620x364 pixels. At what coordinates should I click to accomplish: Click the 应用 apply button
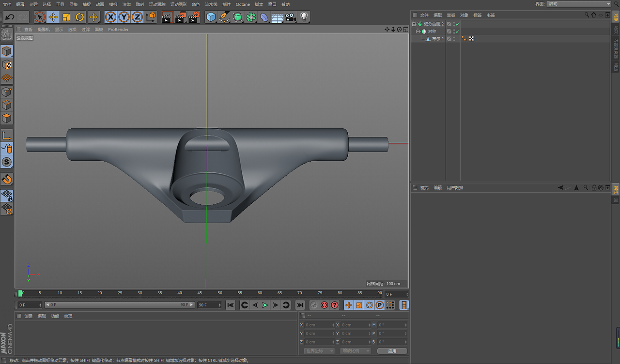click(x=392, y=351)
